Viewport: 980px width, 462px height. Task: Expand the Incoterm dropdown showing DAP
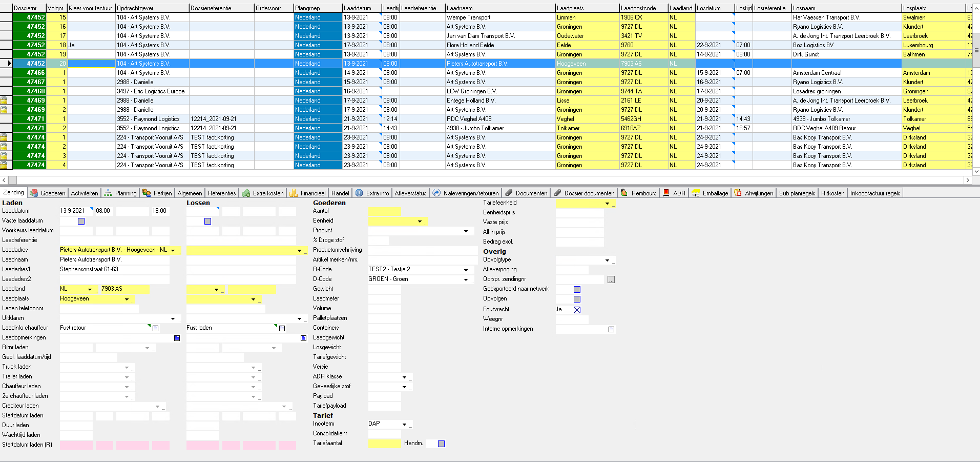(404, 424)
